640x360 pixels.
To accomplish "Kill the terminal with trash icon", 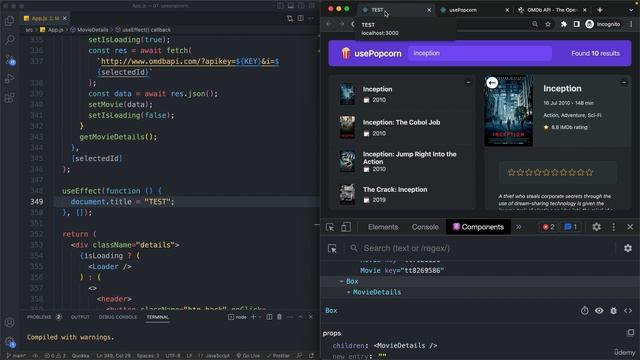I will pos(280,317).
